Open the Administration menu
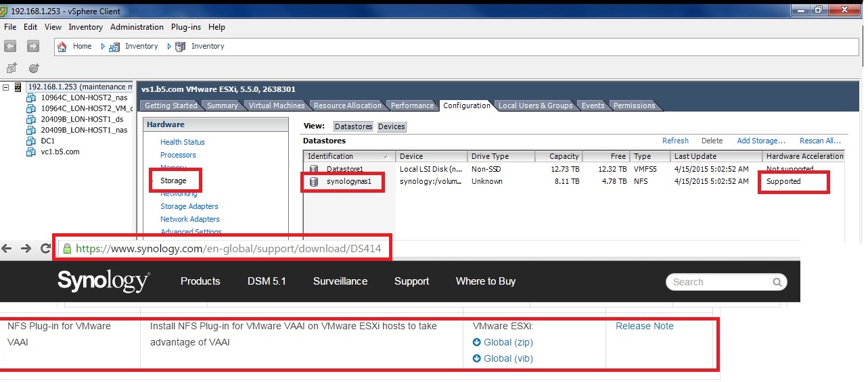This screenshot has height=382, width=868. coord(137,27)
